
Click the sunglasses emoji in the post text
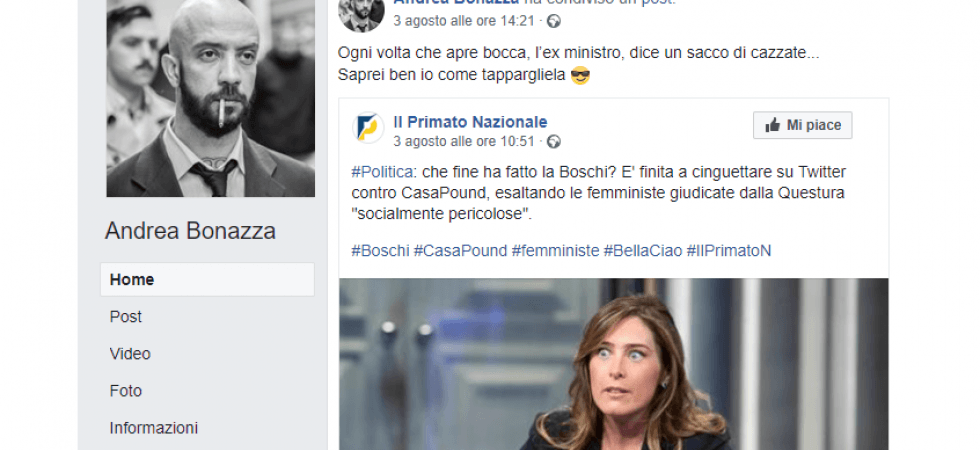580,76
